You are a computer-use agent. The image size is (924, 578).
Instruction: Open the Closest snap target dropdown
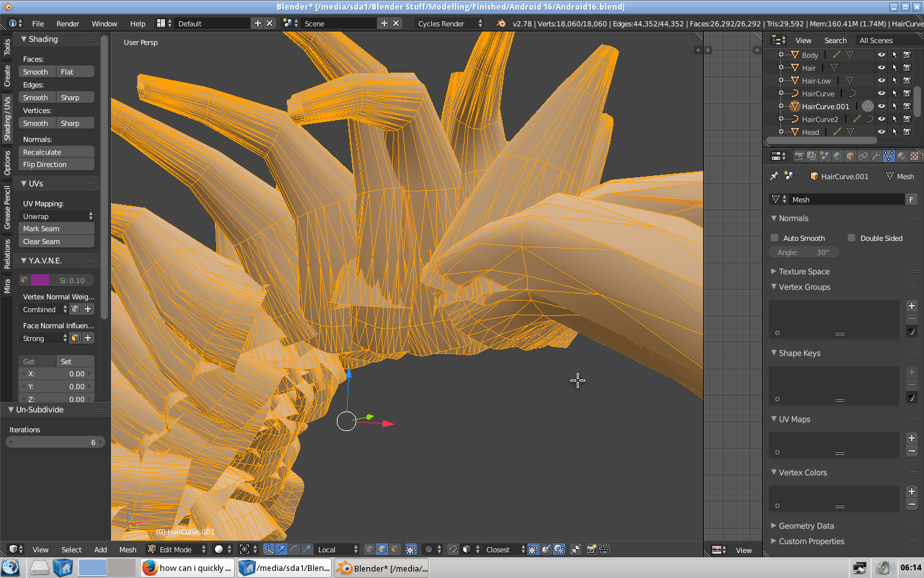[x=504, y=549]
